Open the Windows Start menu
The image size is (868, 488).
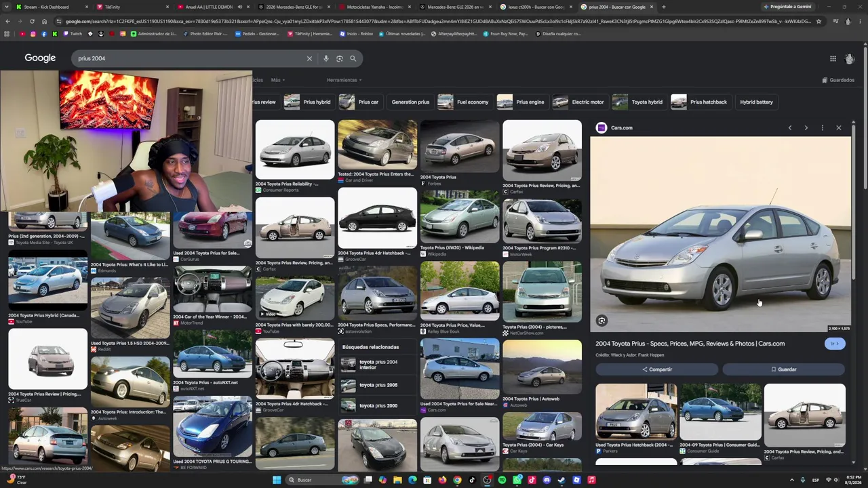(277, 480)
